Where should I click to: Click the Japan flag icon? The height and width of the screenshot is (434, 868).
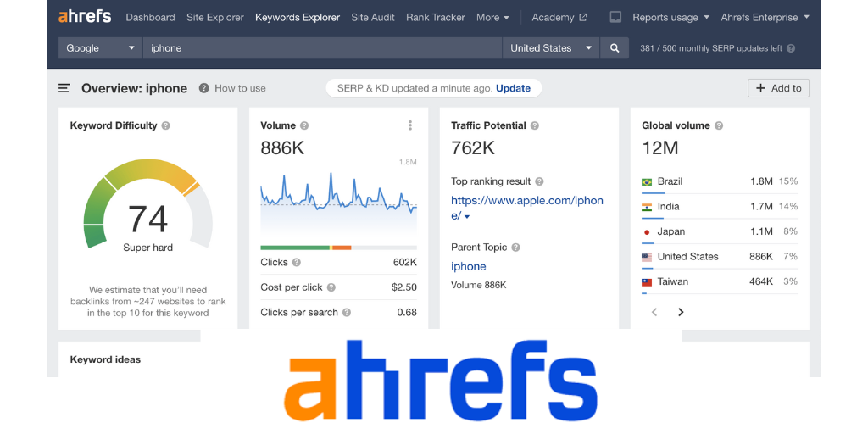647,232
